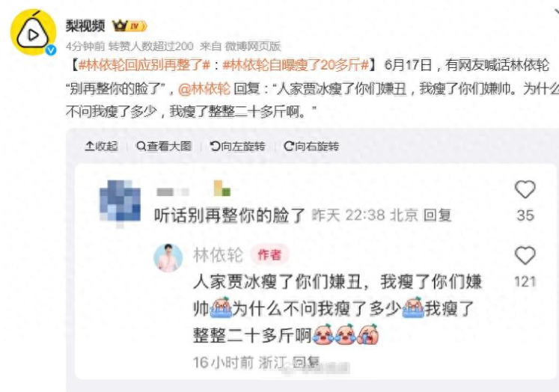
Task: Click 回复 under 林依轮's comment
Action: click(305, 362)
